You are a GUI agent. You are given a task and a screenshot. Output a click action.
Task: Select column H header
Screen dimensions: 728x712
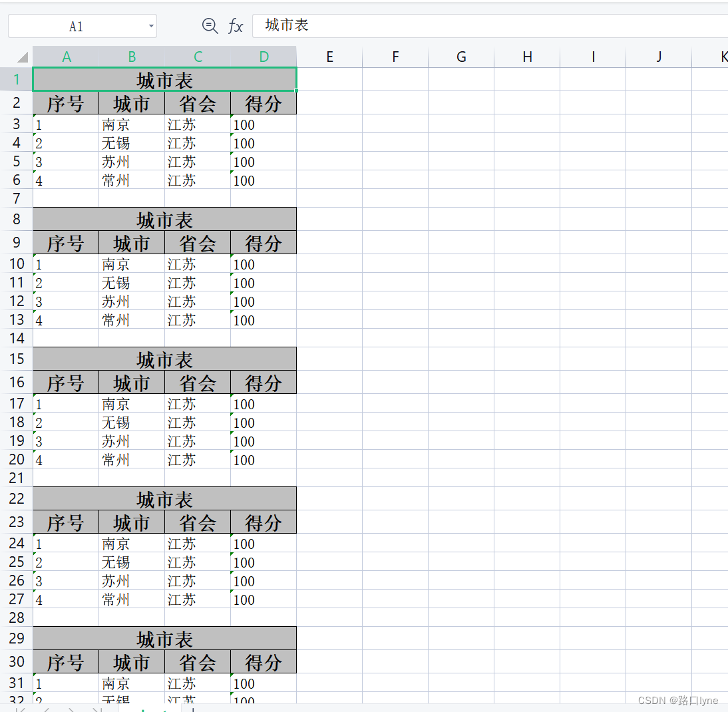coord(528,57)
